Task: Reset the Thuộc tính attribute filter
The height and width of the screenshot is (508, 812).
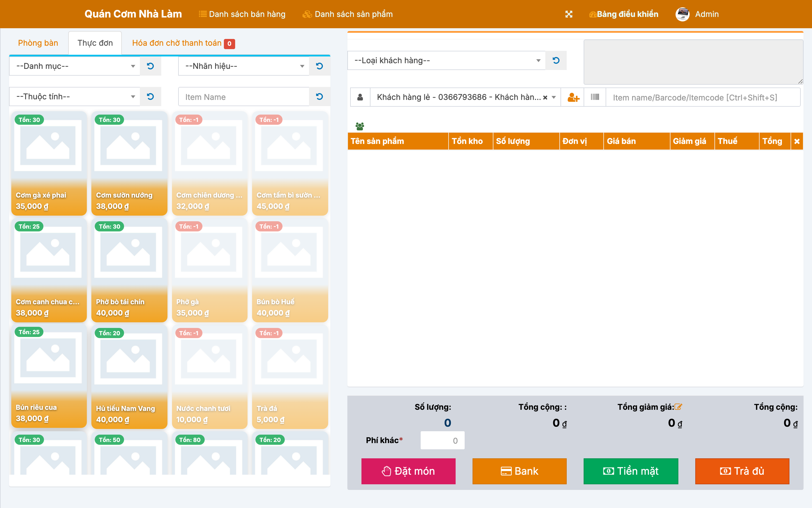Action: coord(150,97)
